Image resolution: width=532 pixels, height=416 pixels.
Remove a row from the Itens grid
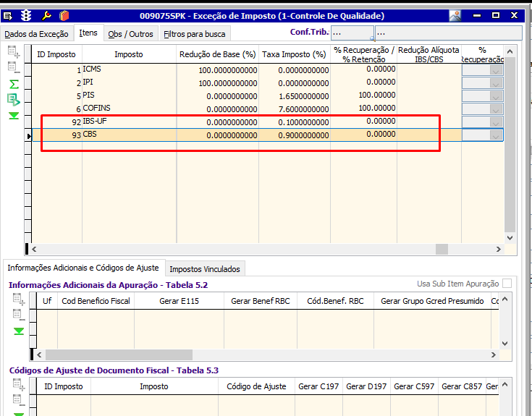(x=14, y=67)
